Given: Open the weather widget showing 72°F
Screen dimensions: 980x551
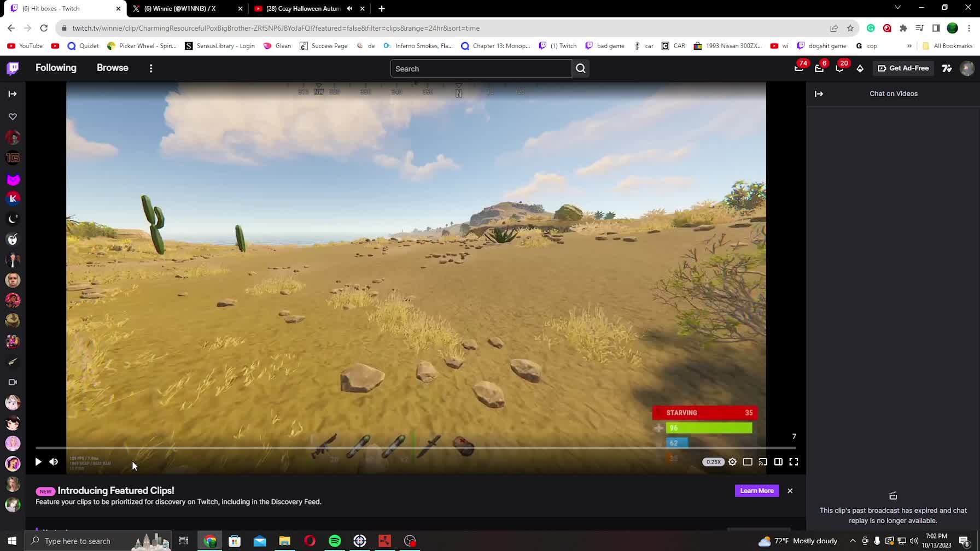Looking at the screenshot, I should pyautogui.click(x=798, y=541).
